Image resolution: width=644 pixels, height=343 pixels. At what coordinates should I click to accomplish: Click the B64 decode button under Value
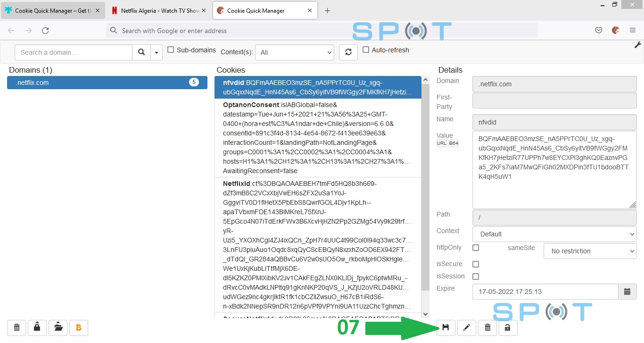coord(454,143)
